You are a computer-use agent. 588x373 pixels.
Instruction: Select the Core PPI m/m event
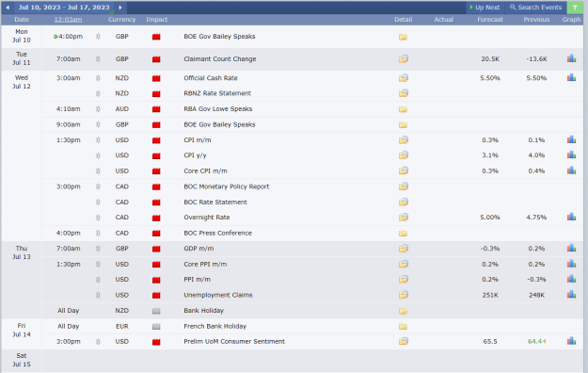tap(205, 265)
